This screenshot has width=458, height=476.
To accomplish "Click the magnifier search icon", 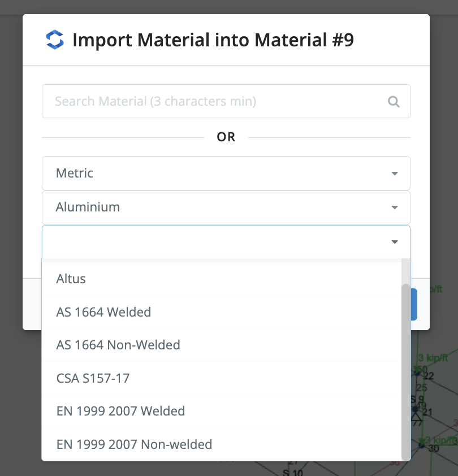I will pyautogui.click(x=394, y=101).
